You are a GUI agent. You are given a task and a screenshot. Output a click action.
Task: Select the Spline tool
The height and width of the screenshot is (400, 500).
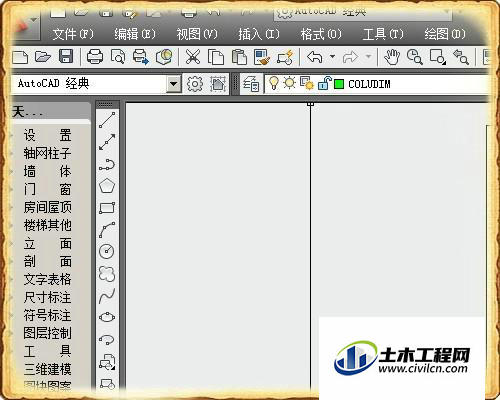107,296
